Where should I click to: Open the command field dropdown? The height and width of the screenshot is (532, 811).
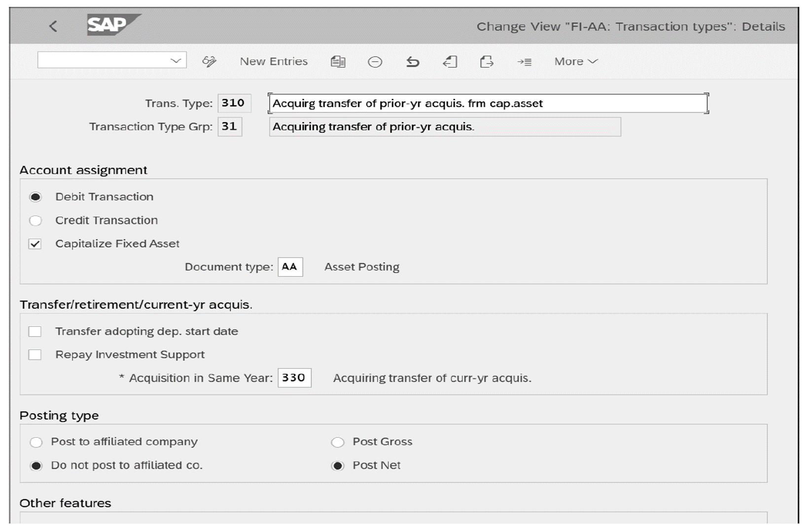click(x=176, y=60)
